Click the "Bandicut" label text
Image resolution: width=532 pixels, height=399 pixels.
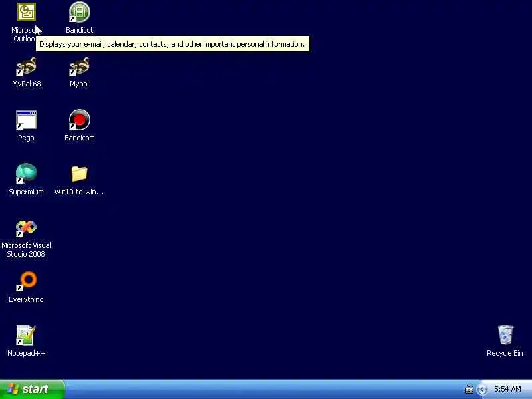click(79, 30)
